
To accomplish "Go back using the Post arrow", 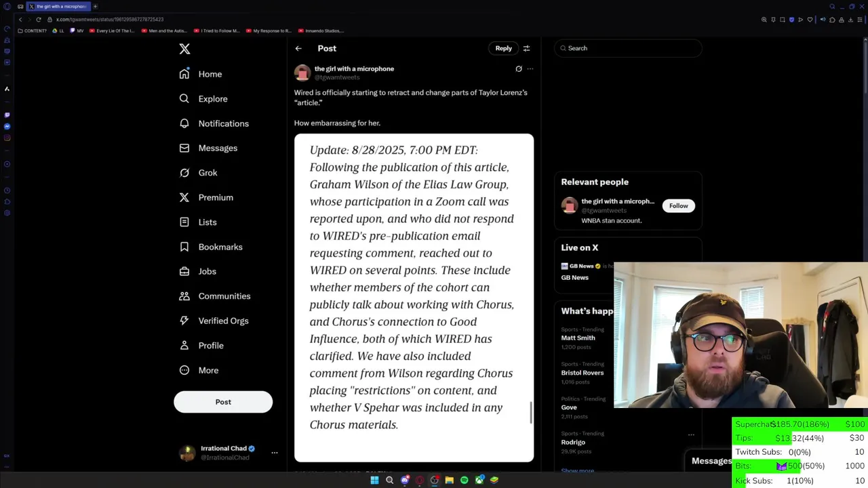I will (x=298, y=48).
